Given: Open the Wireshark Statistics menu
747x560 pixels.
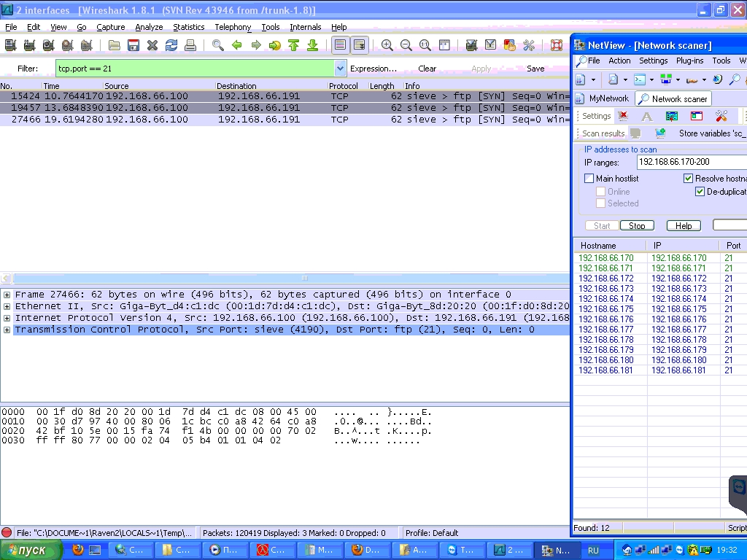Looking at the screenshot, I should (189, 27).
